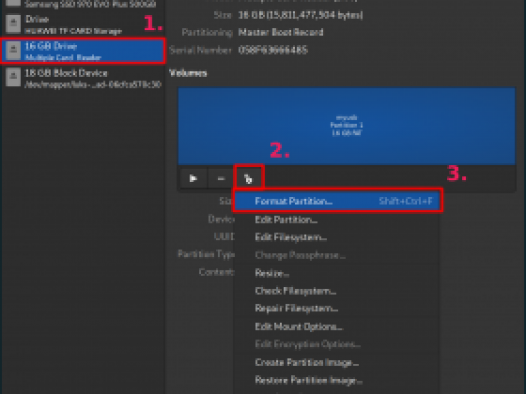Image resolution: width=526 pixels, height=394 pixels.
Task: Click the mount (play) volume icon
Action: pos(193,178)
